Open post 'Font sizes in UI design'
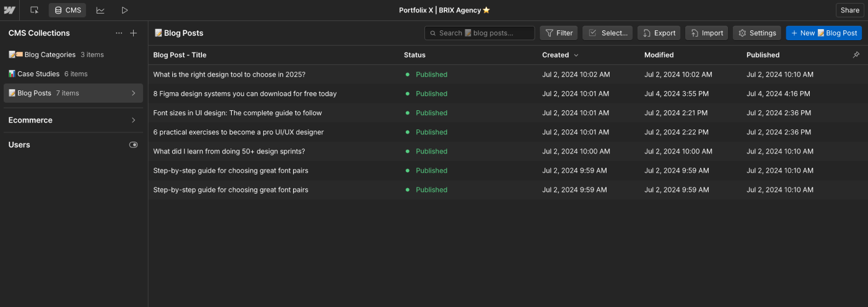The width and height of the screenshot is (868, 307). [237, 113]
